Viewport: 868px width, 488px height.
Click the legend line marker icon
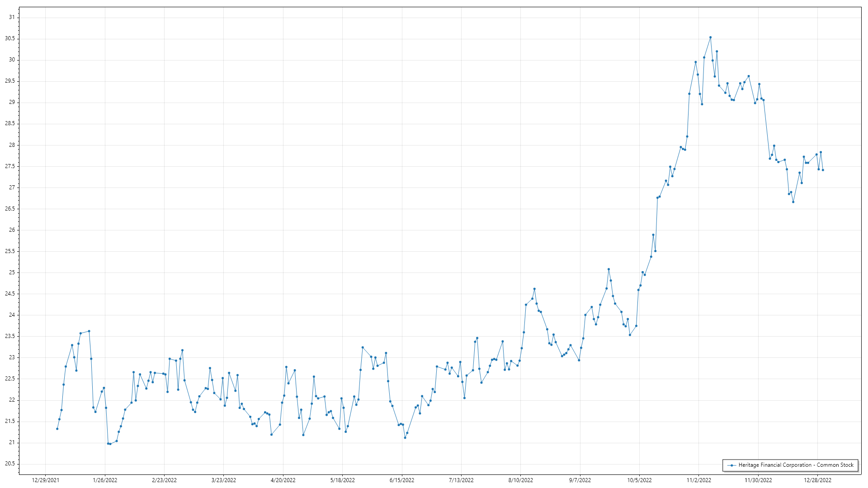(731, 465)
